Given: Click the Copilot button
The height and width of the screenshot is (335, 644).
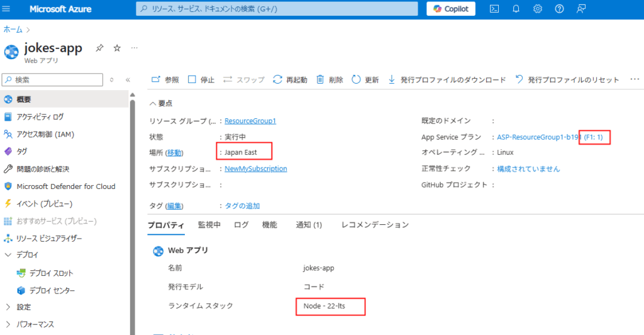Looking at the screenshot, I should pyautogui.click(x=450, y=9).
